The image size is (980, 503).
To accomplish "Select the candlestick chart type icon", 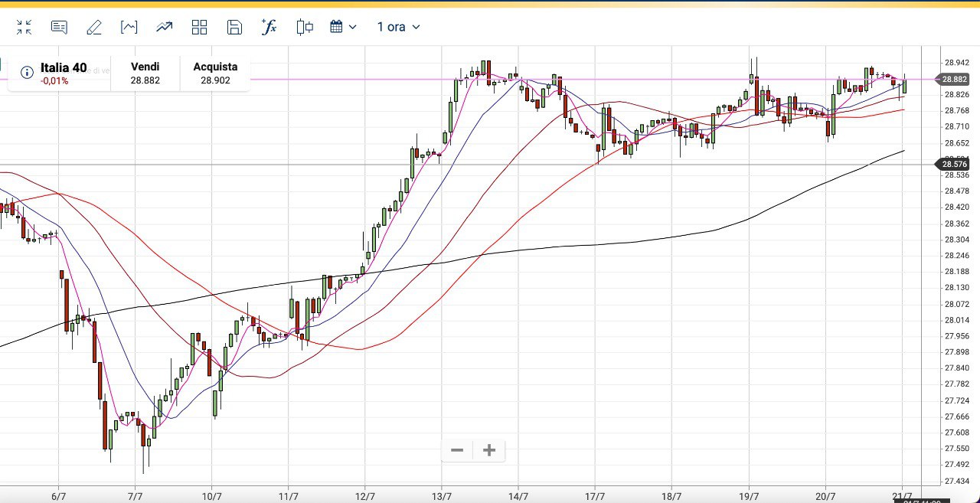I will point(305,28).
